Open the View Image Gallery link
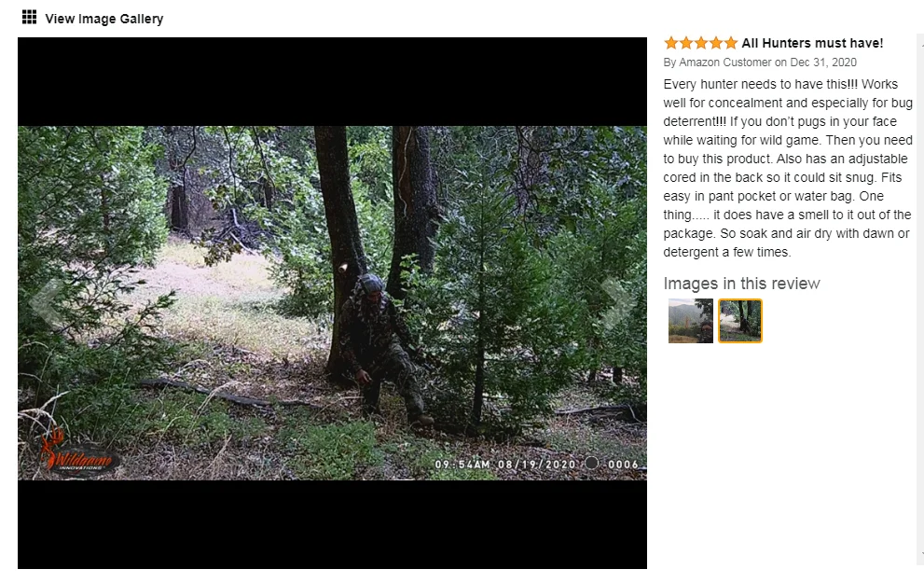This screenshot has width=924, height=583. point(104,19)
